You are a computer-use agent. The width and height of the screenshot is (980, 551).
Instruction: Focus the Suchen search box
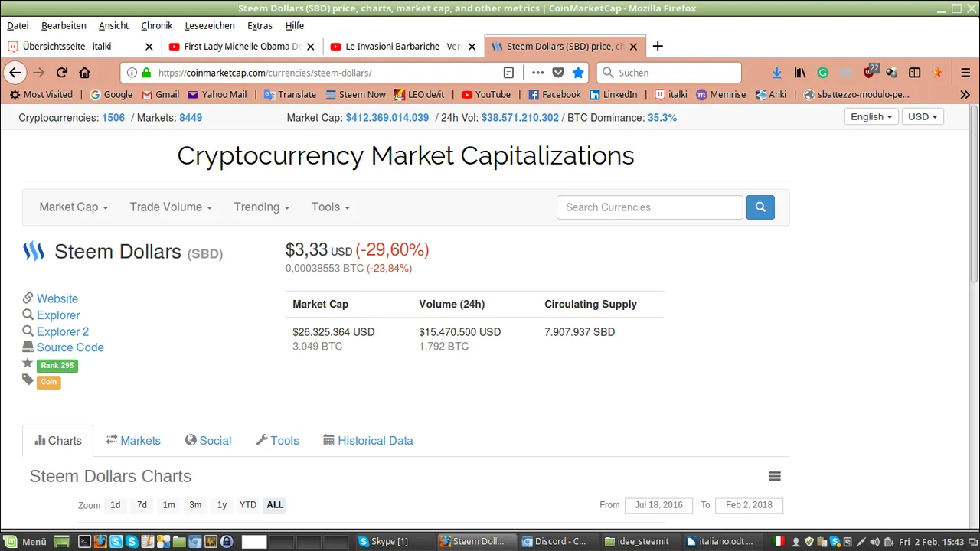point(669,73)
